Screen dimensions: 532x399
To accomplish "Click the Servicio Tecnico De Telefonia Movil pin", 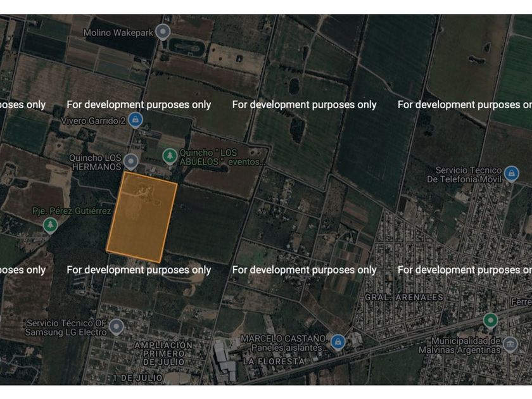I will [x=511, y=174].
